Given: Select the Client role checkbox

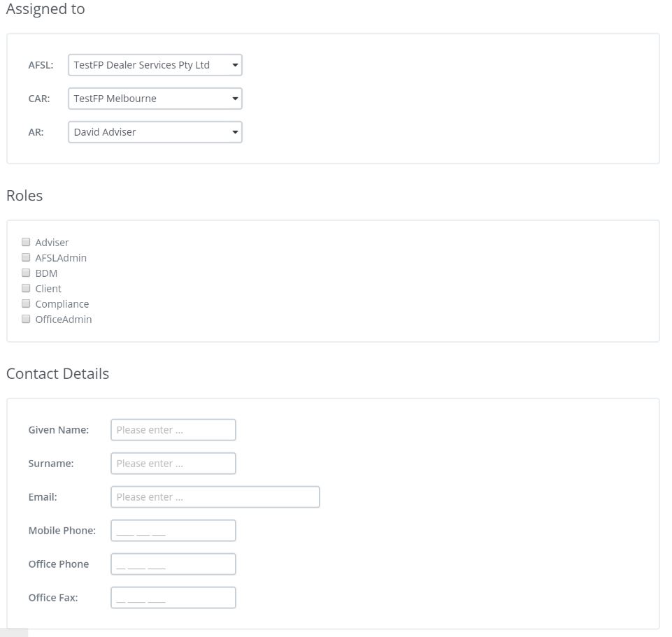Looking at the screenshot, I should pos(26,288).
